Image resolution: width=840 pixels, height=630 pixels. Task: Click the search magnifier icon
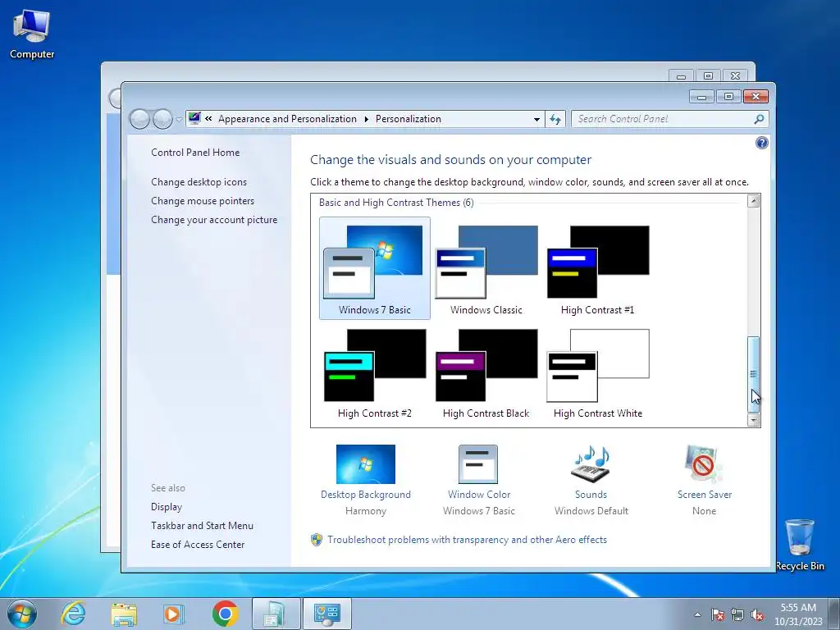pos(759,119)
